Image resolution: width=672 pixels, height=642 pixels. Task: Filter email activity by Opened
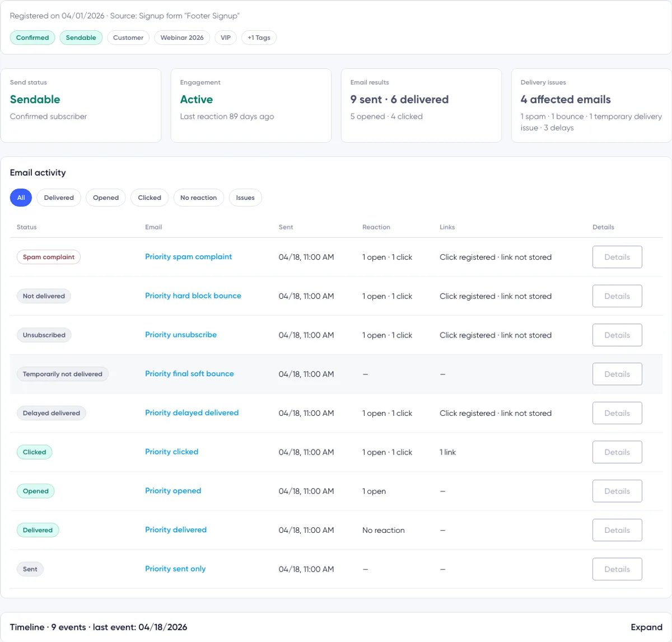[106, 198]
